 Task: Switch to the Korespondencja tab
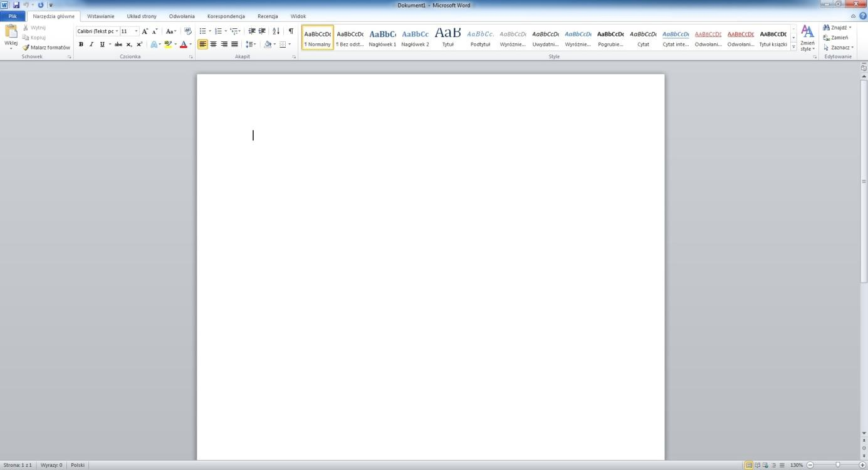tap(226, 16)
